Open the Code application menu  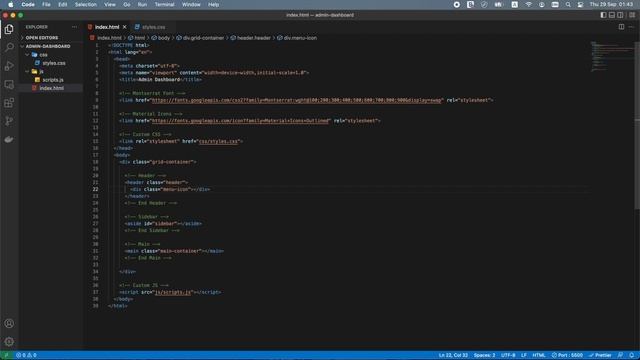(28, 4)
